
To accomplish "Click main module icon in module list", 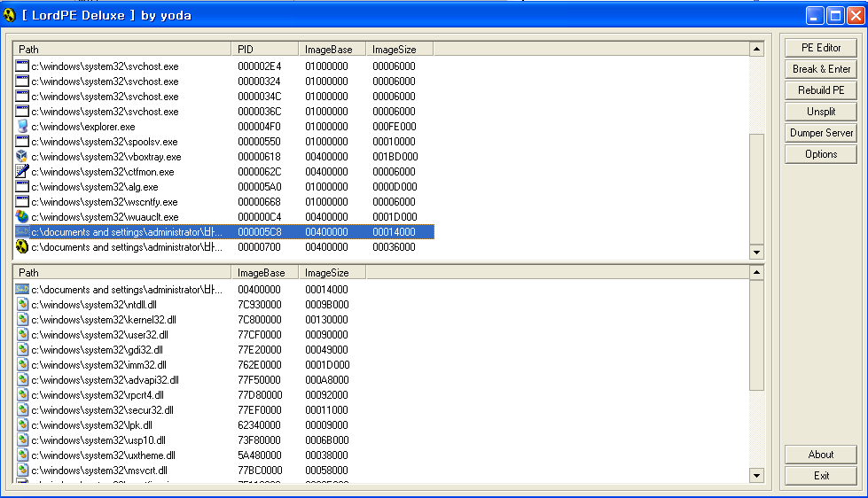I will [x=22, y=290].
